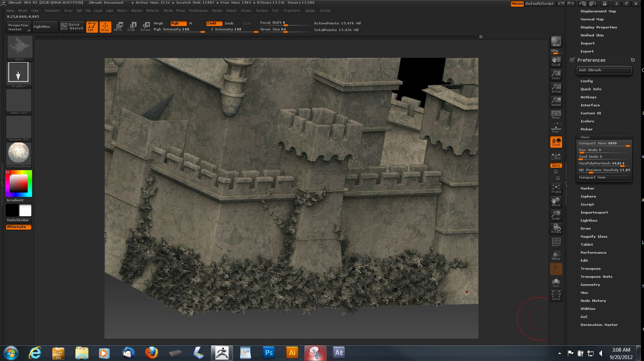Open the Stroke menu
Image resolution: width=644 pixels, height=361 pixels.
coord(246,11)
